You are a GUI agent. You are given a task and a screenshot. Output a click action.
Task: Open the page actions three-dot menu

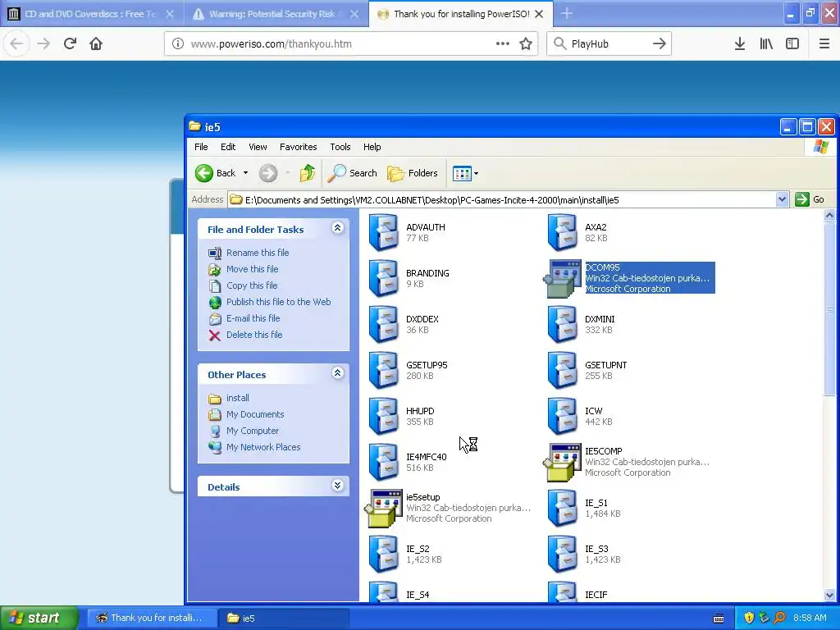503,44
